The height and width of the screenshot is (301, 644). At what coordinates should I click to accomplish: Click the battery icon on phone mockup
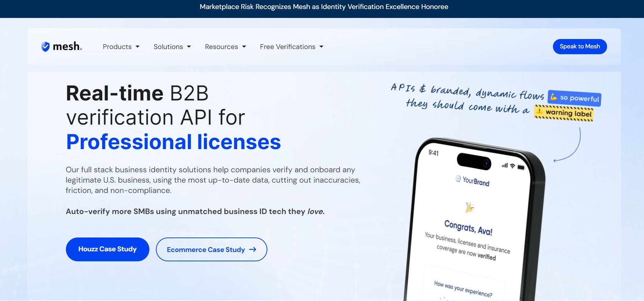click(x=521, y=167)
